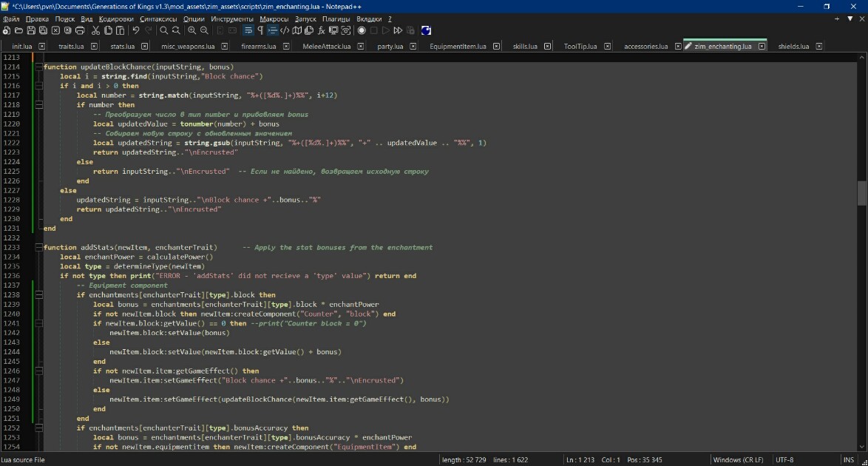Click the Close All documents toolbar icon
Image resolution: width=868 pixels, height=466 pixels.
67,30
